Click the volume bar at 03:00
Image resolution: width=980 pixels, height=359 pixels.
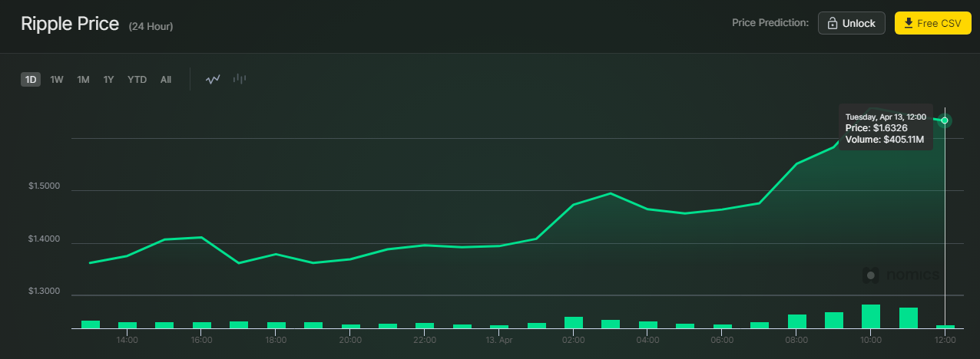click(x=611, y=324)
